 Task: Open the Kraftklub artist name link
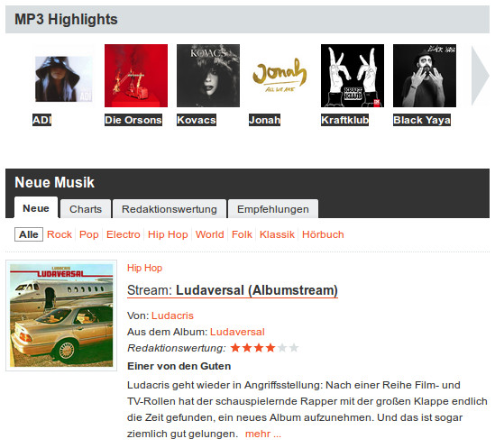pos(344,120)
